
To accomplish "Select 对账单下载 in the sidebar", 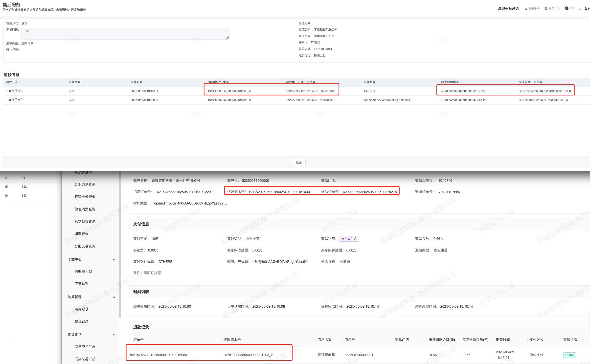I will tap(83, 272).
